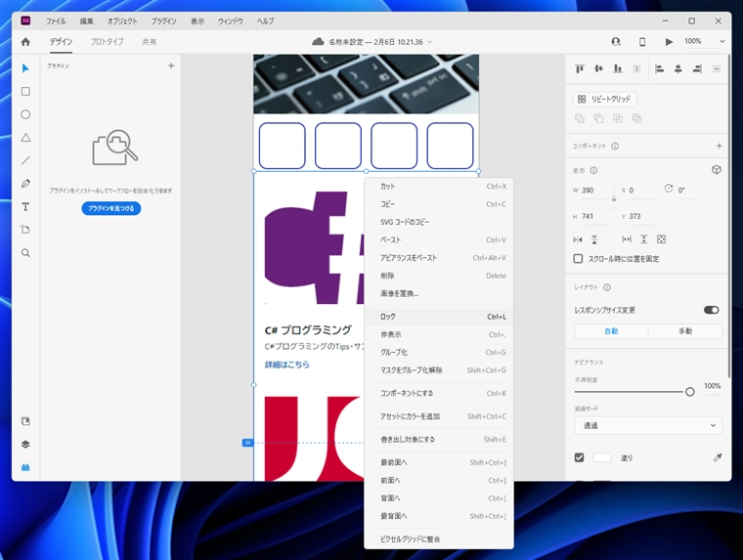Select the Text tool

(25, 207)
